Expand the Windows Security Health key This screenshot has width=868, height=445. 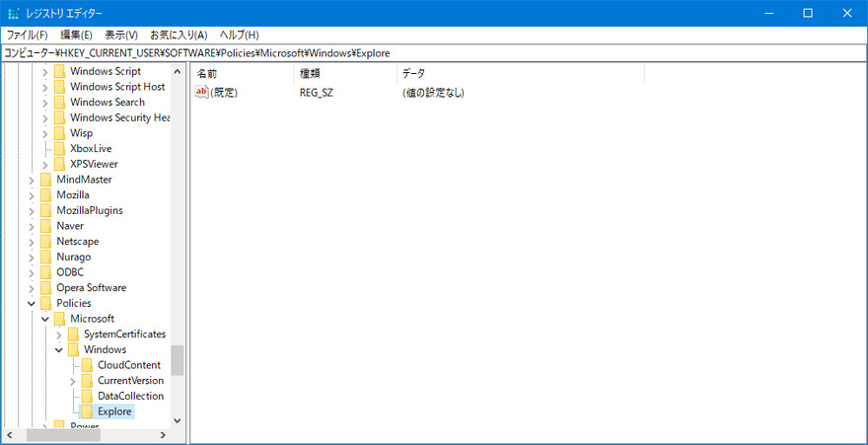pyautogui.click(x=46, y=117)
